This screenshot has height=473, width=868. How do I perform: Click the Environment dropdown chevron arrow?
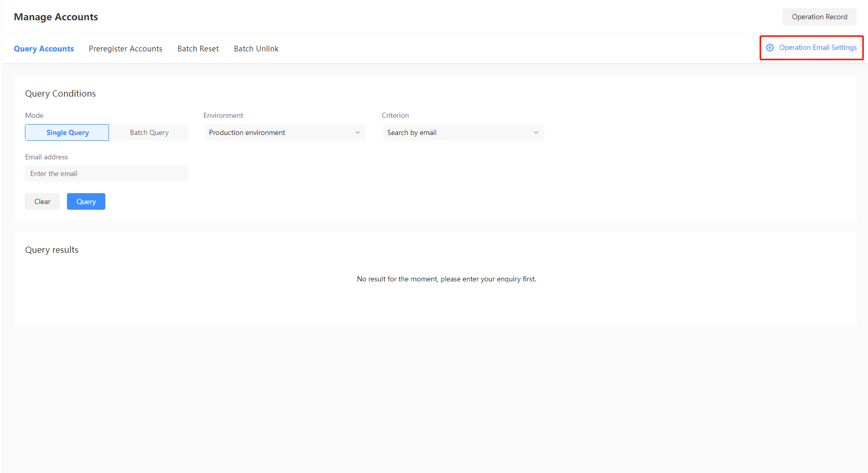(357, 132)
